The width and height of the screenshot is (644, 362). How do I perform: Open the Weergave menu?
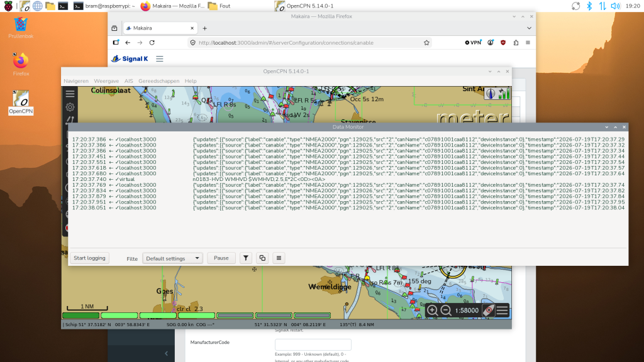[x=106, y=81]
